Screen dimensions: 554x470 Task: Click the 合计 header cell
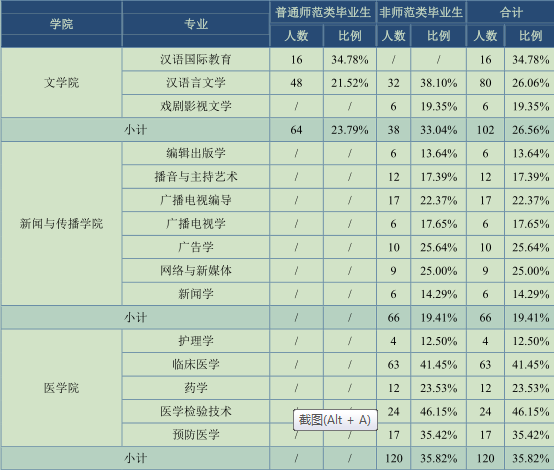(511, 12)
